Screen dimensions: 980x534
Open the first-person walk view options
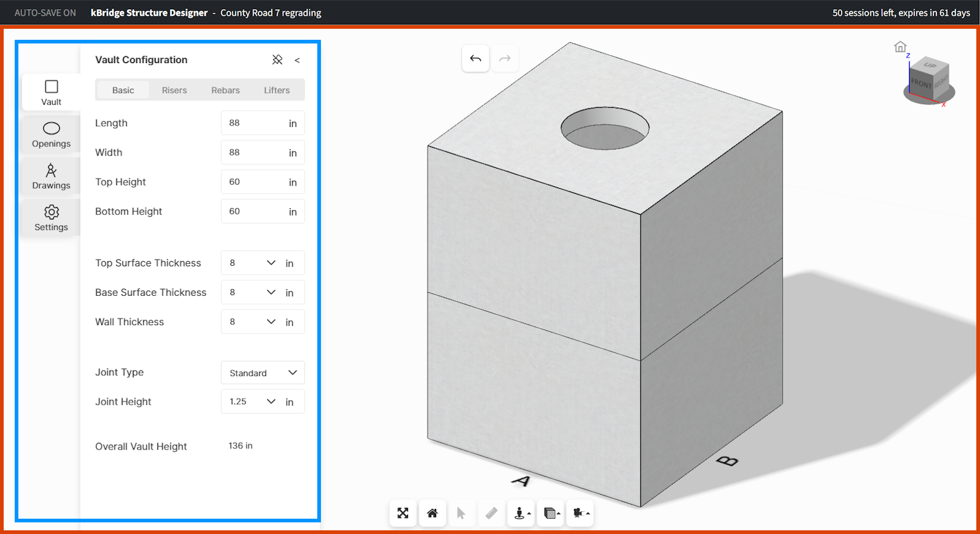[x=521, y=513]
